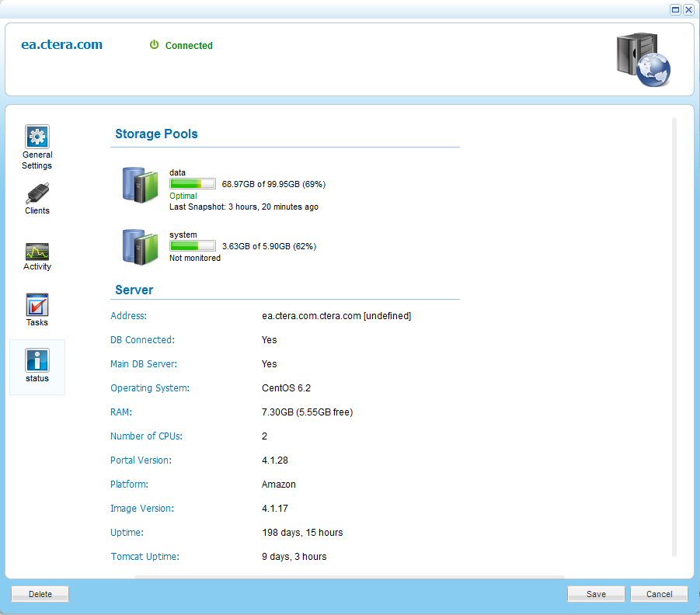Click 'Last Snapshot: 3 hours, 20 minutes ago'
The width and height of the screenshot is (700, 615).
[x=244, y=207]
